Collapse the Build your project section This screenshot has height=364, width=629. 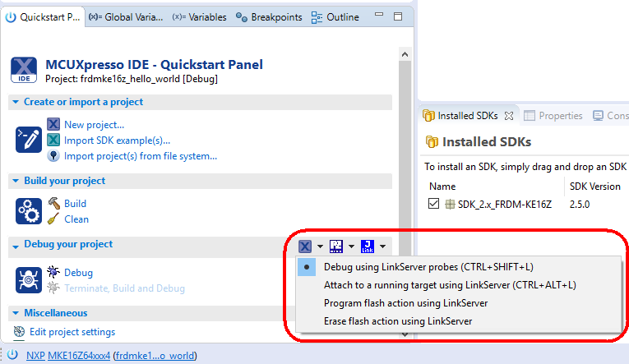click(16, 181)
